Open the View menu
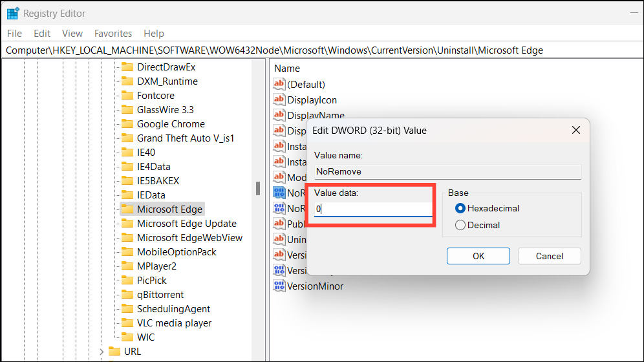Viewport: 644px width, 362px height. coord(72,34)
